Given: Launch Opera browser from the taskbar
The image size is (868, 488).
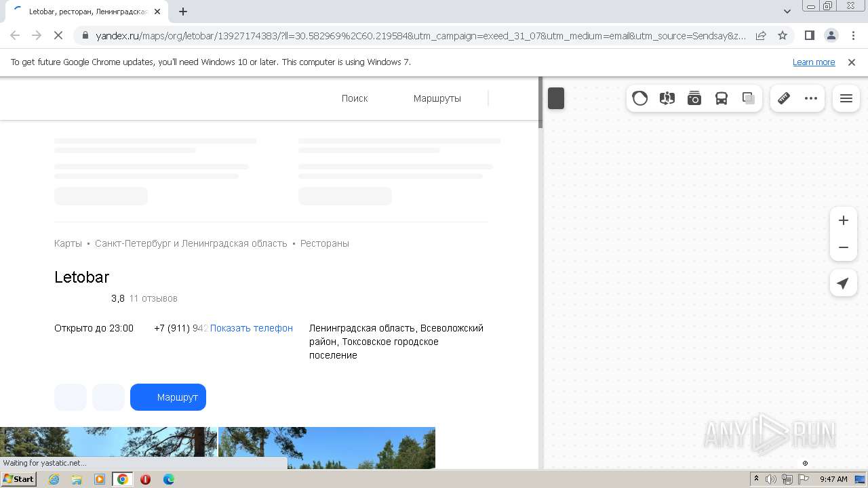Looking at the screenshot, I should pos(145,479).
